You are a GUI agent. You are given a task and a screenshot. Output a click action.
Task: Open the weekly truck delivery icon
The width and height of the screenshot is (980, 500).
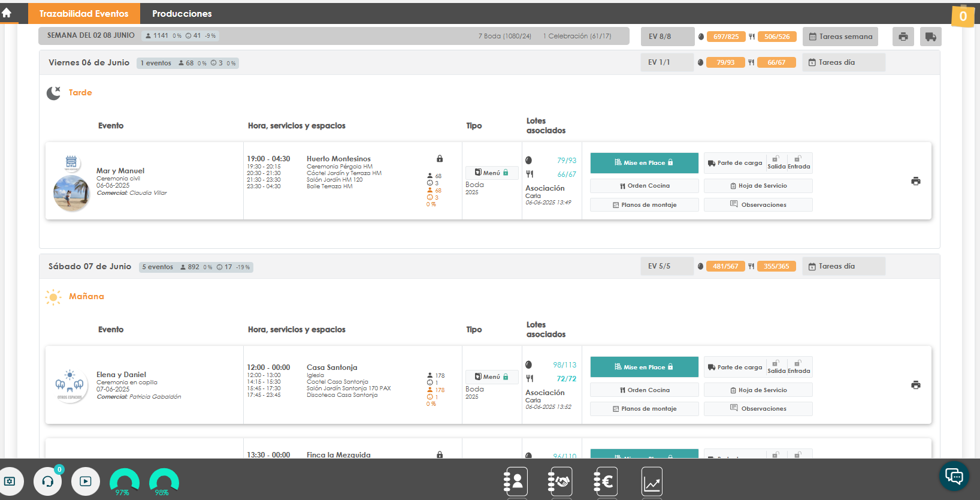(x=930, y=37)
